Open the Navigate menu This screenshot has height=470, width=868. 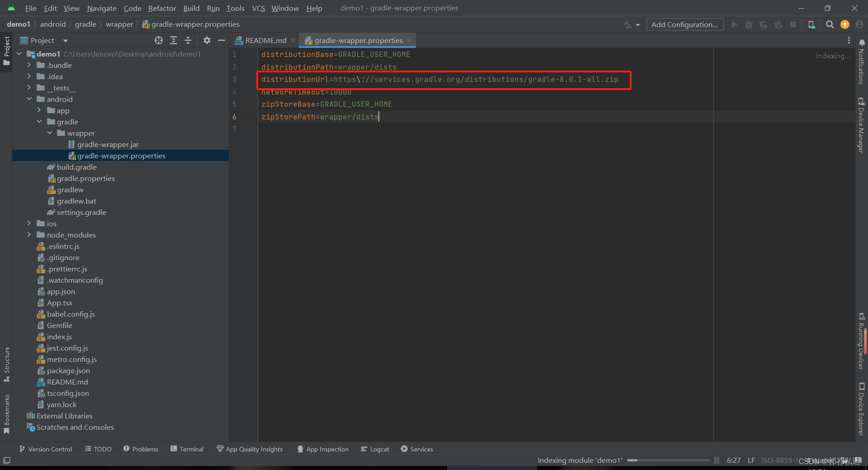click(102, 8)
